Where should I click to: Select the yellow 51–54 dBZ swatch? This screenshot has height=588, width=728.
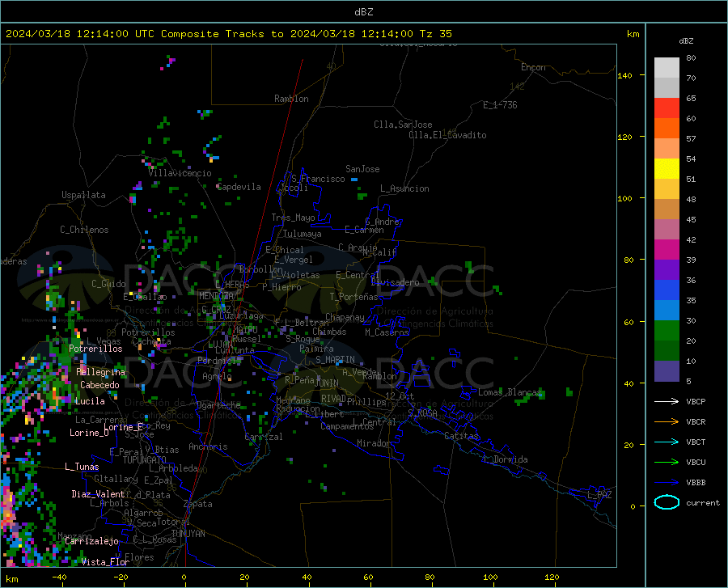(667, 169)
